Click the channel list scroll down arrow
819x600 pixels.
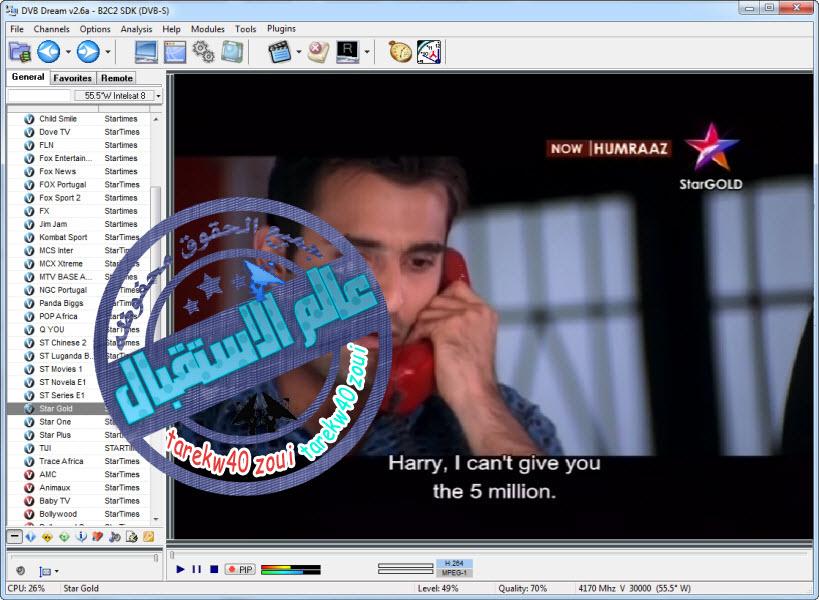pos(156,519)
